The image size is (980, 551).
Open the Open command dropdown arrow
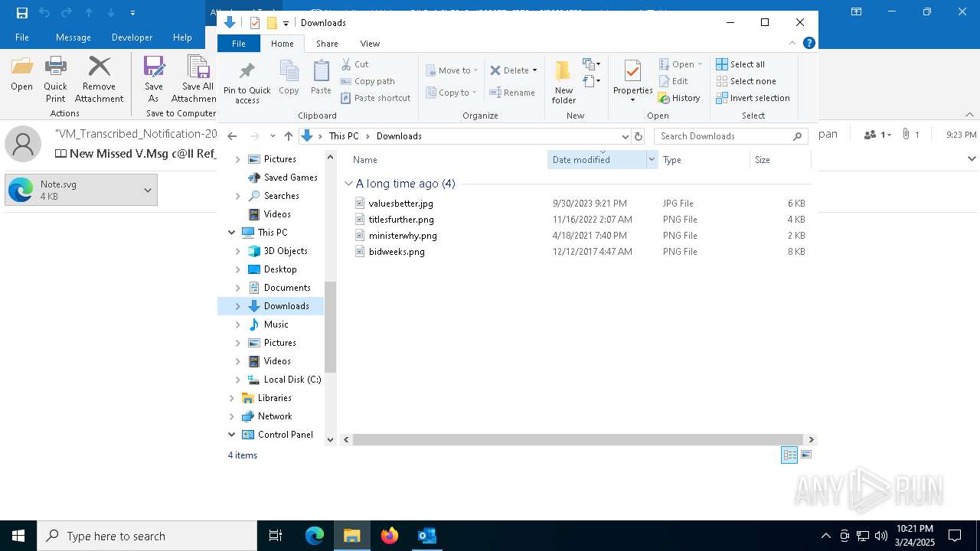(700, 64)
